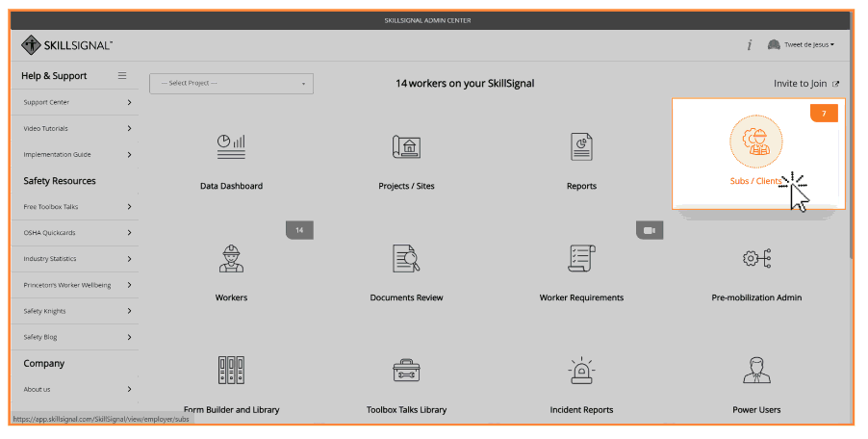
Task: Open Implementation Guide in sidebar
Action: click(x=75, y=154)
